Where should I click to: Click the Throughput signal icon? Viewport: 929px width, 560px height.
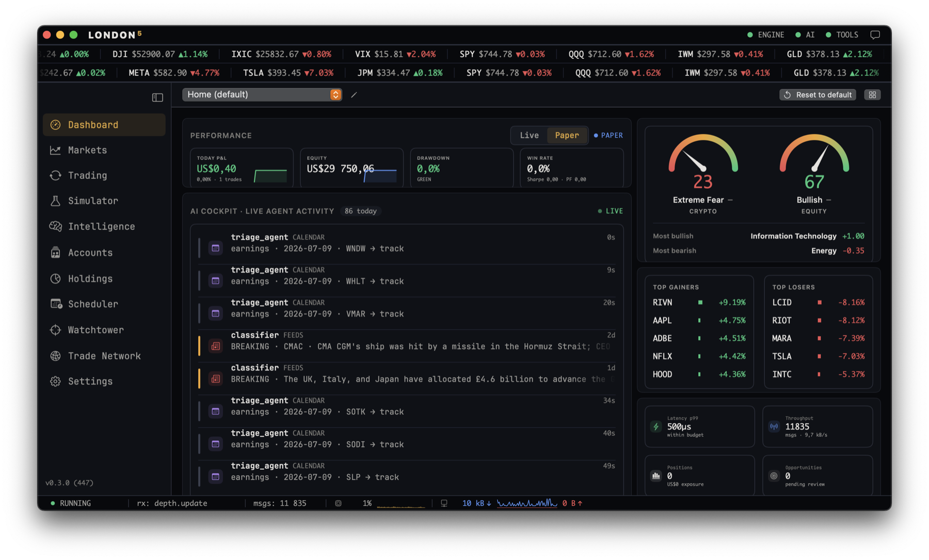coord(774,426)
